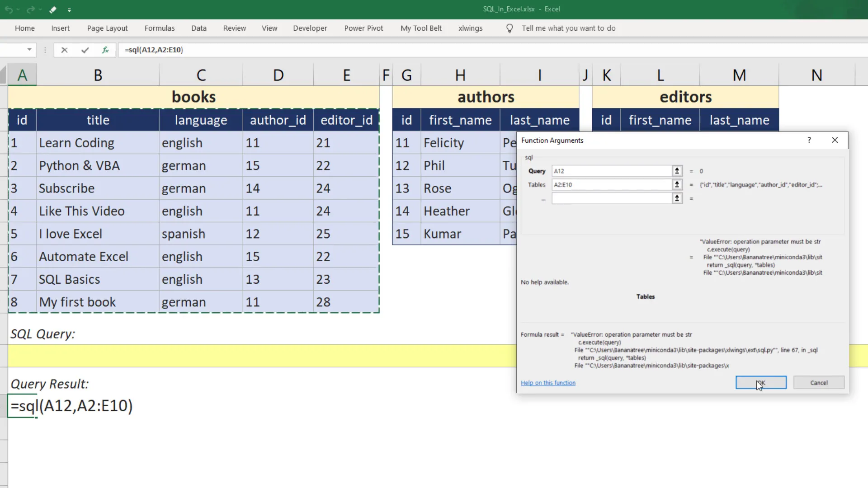Image resolution: width=868 pixels, height=488 pixels.
Task: Click the Undo icon in the Quick Access Toolbar
Action: coord(9,9)
